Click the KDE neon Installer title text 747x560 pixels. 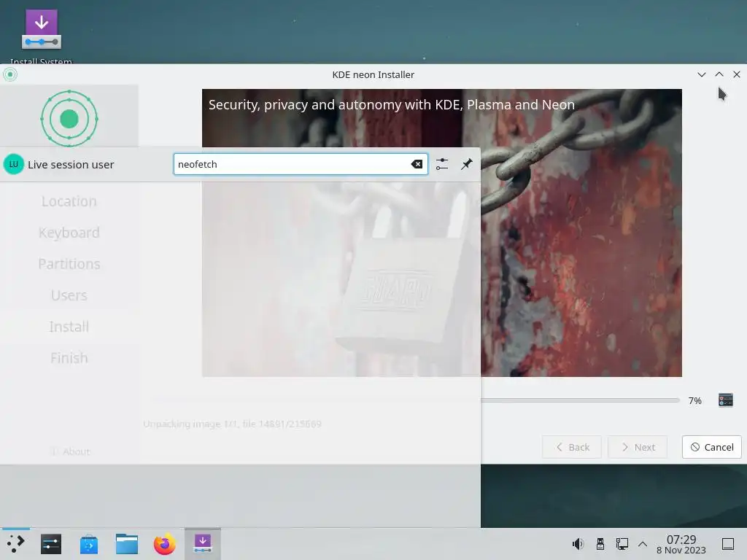click(373, 75)
